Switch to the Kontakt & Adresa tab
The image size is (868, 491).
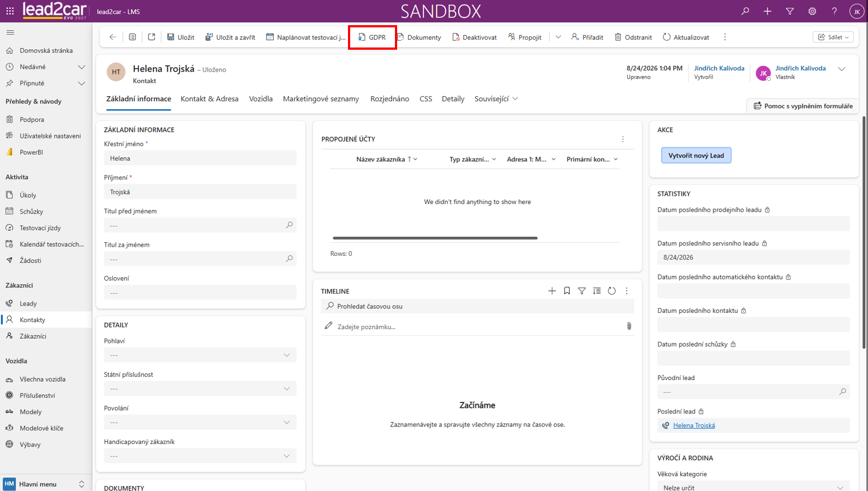pyautogui.click(x=210, y=99)
